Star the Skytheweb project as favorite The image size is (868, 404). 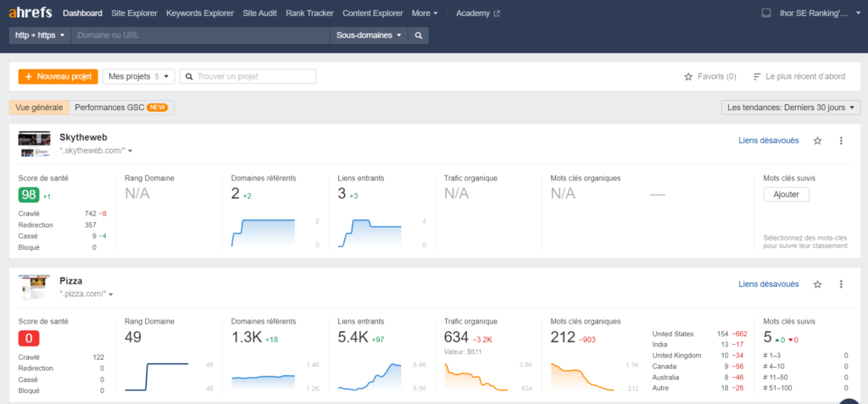click(818, 141)
